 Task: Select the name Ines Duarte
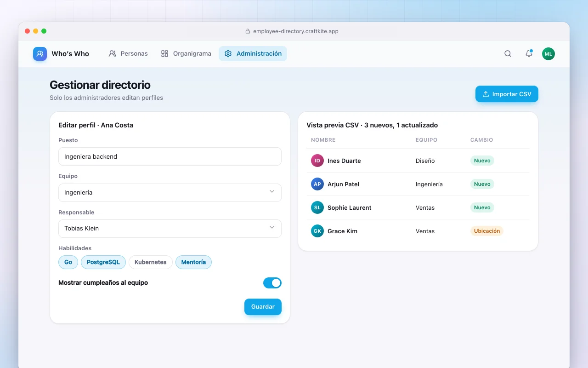tap(344, 161)
